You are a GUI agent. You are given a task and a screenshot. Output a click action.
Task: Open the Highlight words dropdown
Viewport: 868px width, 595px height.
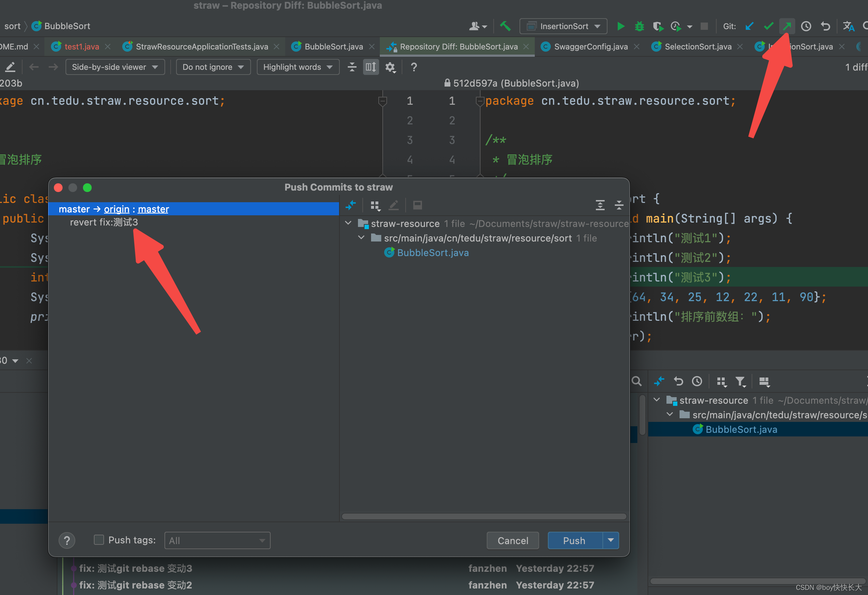click(298, 67)
